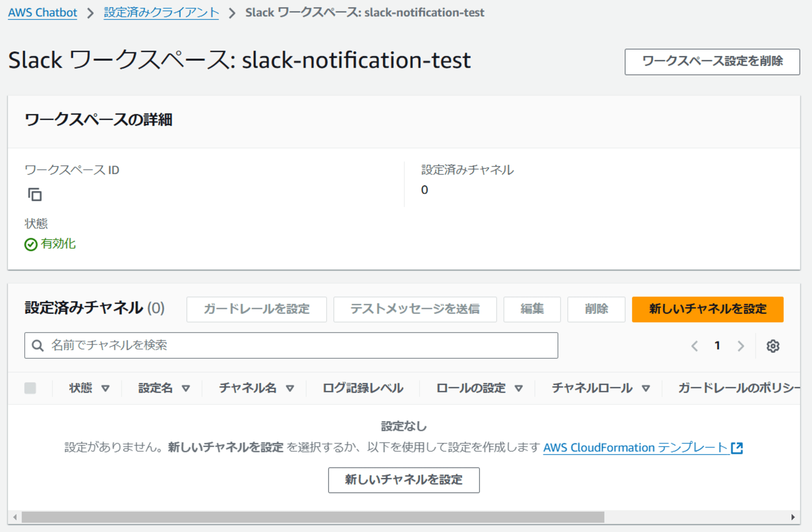Image resolution: width=812 pixels, height=532 pixels.
Task: Click page number 1 in pagination
Action: (x=717, y=346)
